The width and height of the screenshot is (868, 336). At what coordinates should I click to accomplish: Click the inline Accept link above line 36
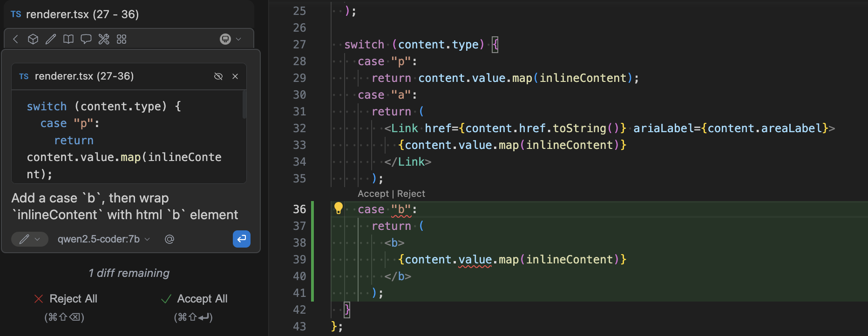tap(373, 194)
